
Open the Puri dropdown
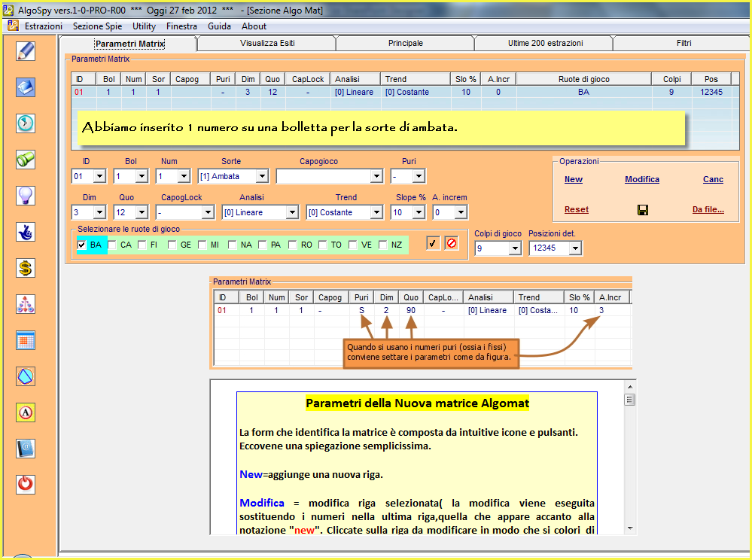click(419, 176)
